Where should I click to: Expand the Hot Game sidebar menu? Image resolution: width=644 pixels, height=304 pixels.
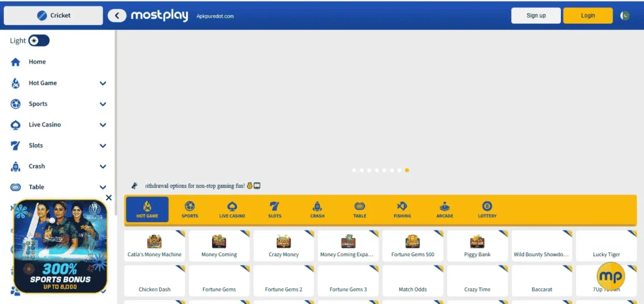pyautogui.click(x=103, y=83)
